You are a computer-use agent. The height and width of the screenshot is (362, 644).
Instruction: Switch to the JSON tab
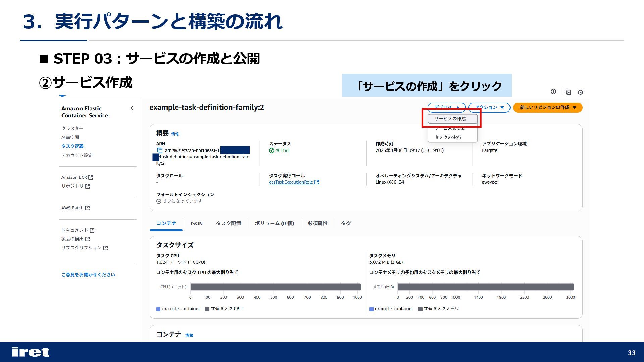[x=196, y=223]
